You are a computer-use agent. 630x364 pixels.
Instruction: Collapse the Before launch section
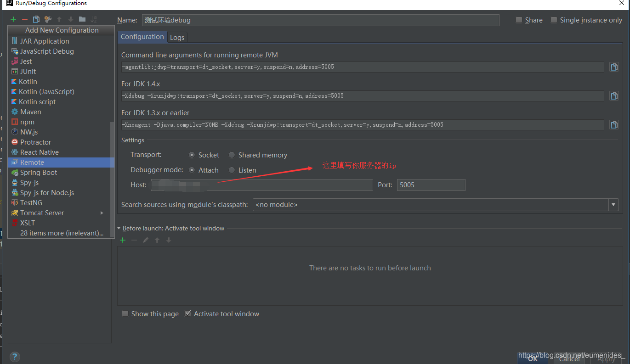click(119, 228)
